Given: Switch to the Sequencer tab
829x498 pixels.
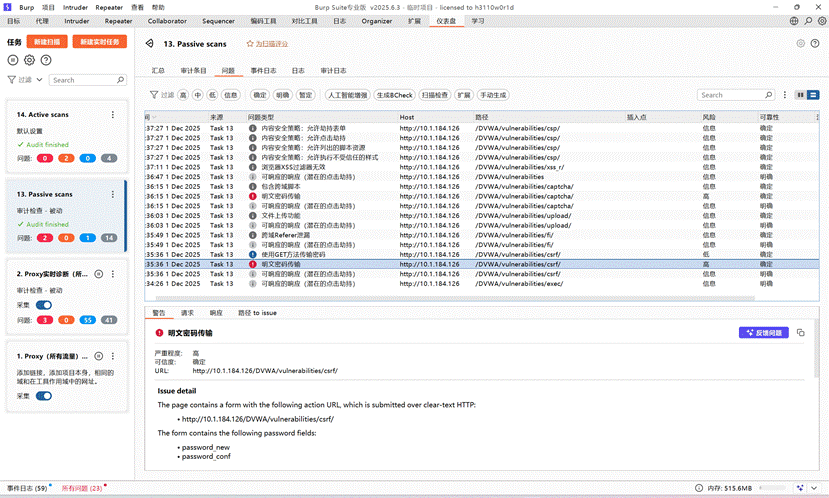Looking at the screenshot, I should point(218,21).
